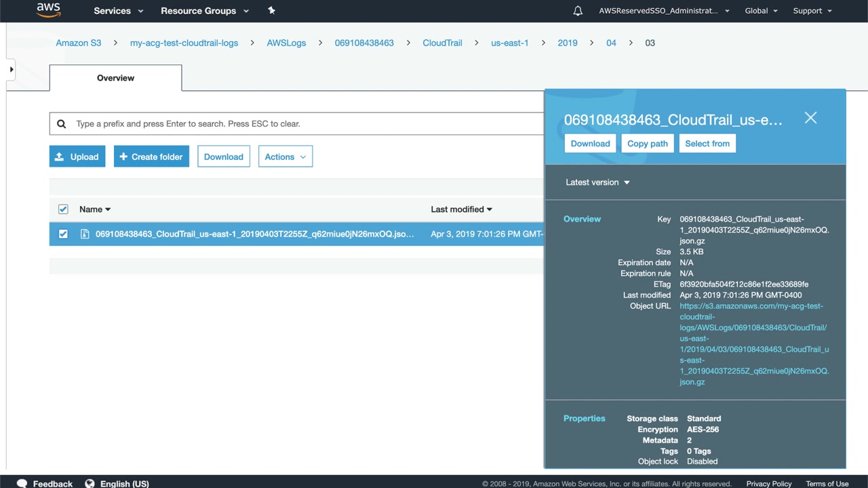Click the Properties section heading in panel
868x488 pixels.
[x=584, y=418]
